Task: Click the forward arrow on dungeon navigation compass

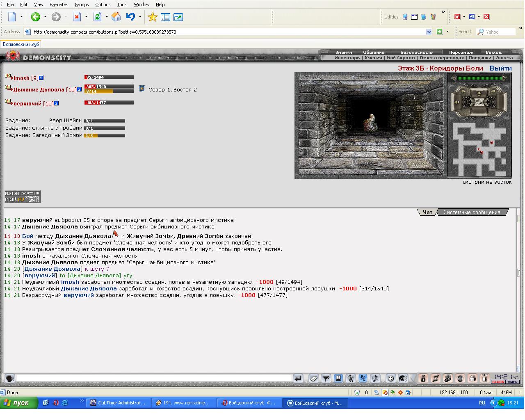Action: (479, 94)
